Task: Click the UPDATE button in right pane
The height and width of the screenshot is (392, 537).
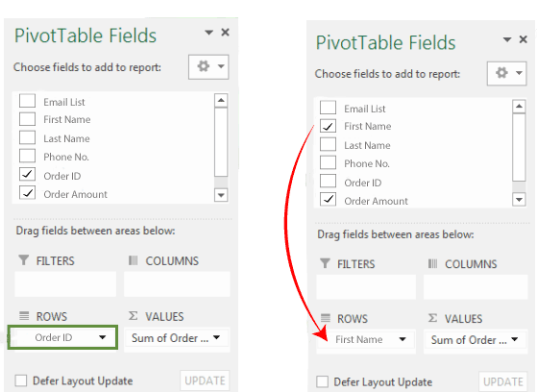Action: pos(503,381)
